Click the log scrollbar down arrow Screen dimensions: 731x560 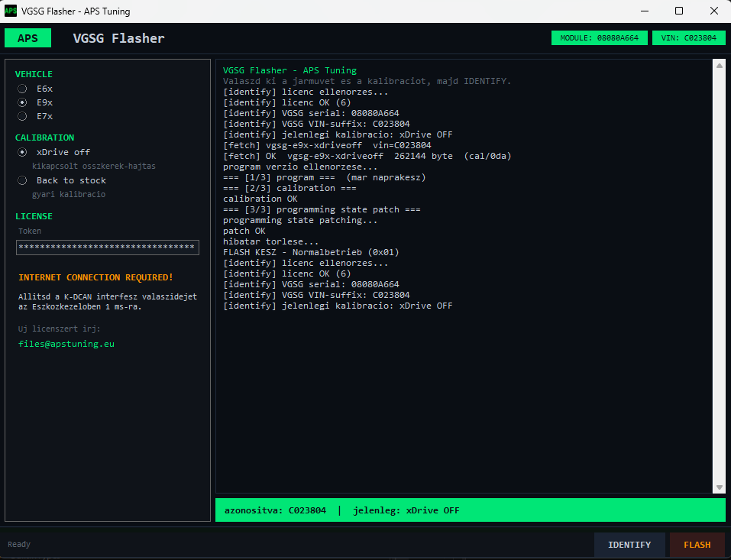click(x=720, y=487)
